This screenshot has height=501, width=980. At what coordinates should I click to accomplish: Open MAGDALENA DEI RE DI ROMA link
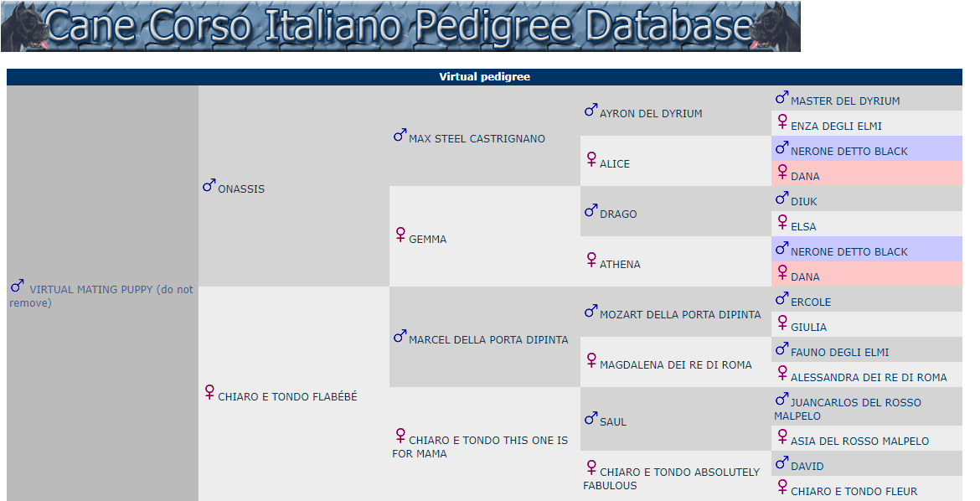(x=676, y=365)
